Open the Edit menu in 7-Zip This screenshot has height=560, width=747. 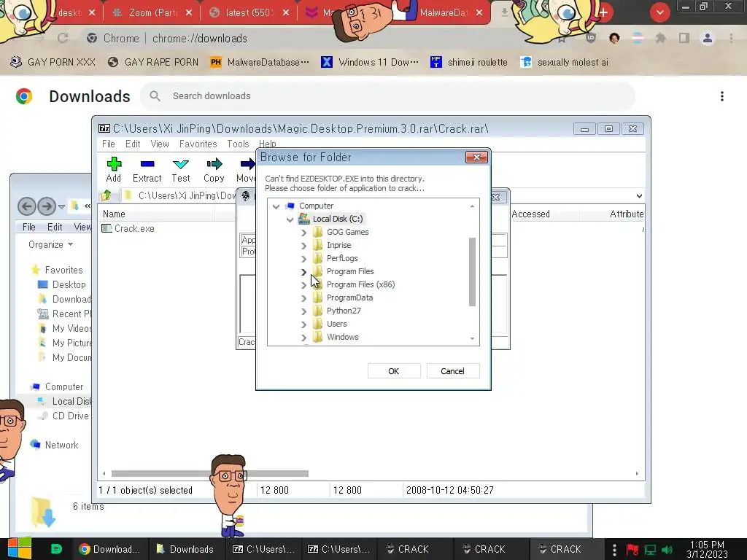point(133,144)
